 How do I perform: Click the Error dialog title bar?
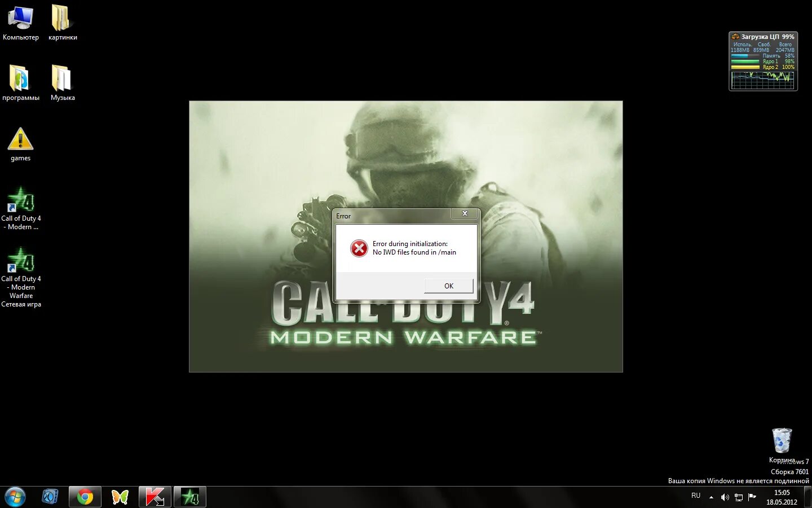(x=393, y=216)
